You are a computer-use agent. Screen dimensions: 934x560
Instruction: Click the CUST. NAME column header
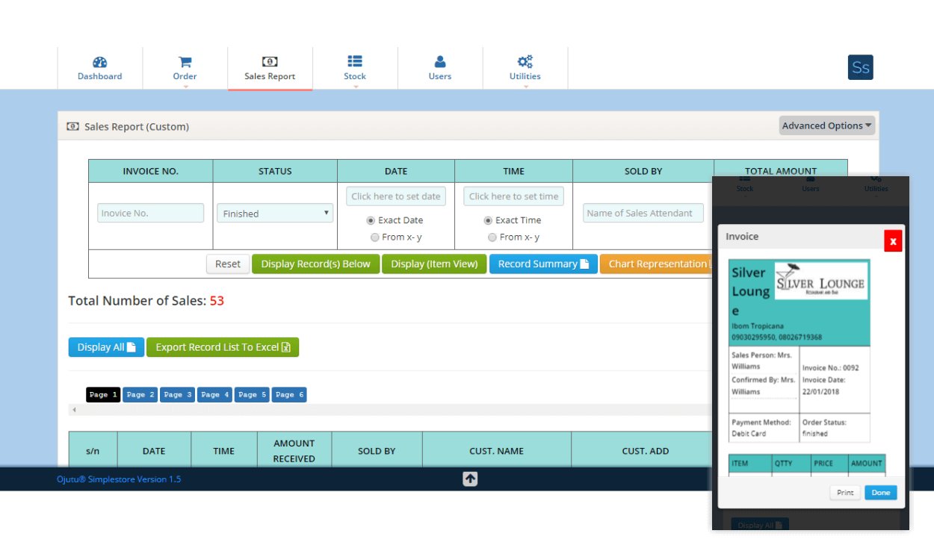[497, 451]
